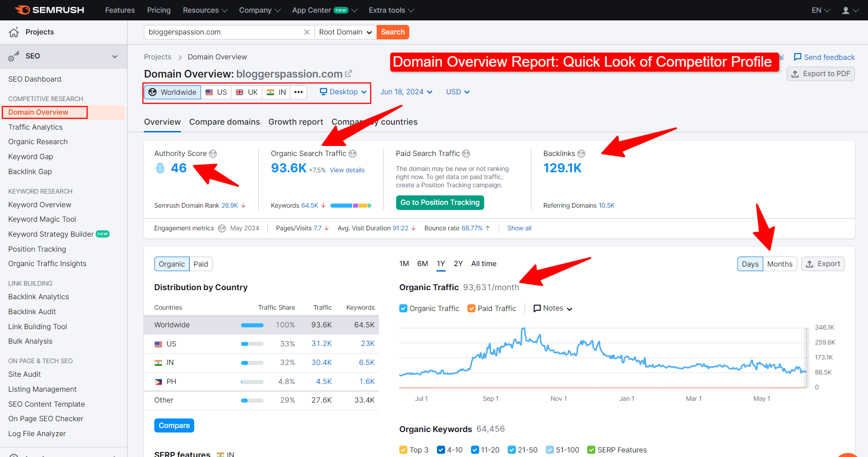
Task: Click the Notes flag icon above the chart
Action: coord(538,308)
